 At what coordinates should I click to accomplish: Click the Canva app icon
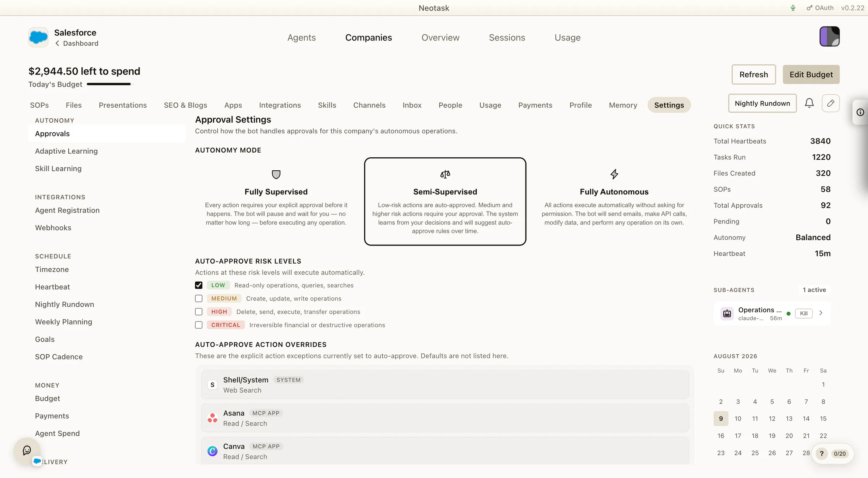point(212,451)
